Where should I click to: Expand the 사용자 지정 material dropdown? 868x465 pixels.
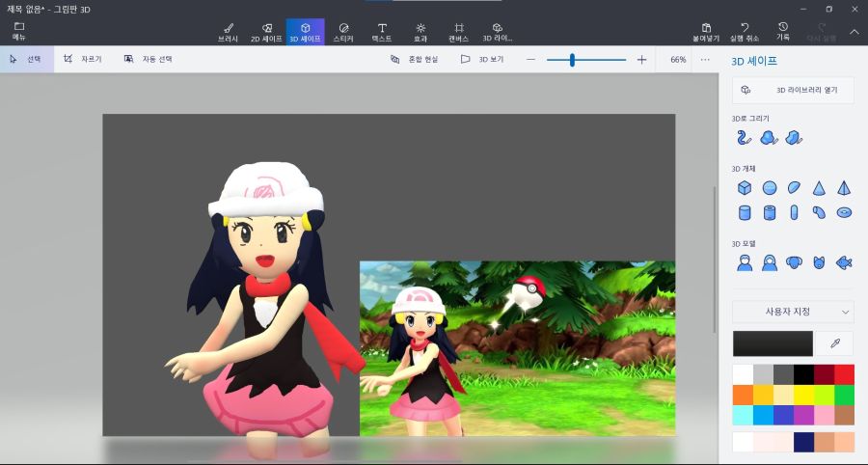(x=793, y=312)
